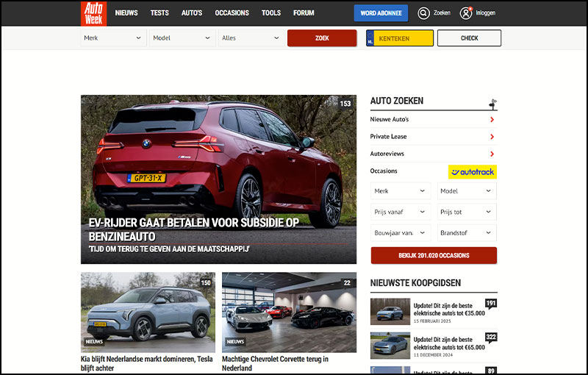
Task: Open the Forum menu
Action: tap(304, 13)
